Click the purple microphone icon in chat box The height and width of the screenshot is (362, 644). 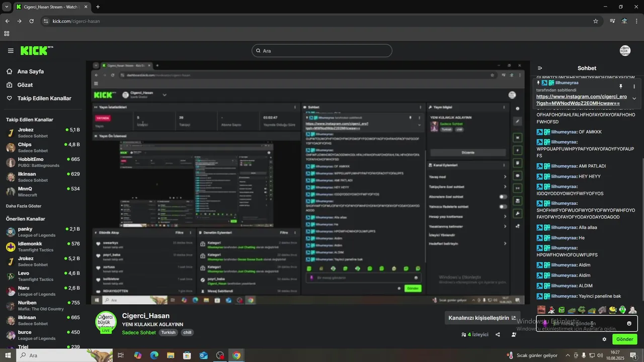(545, 323)
